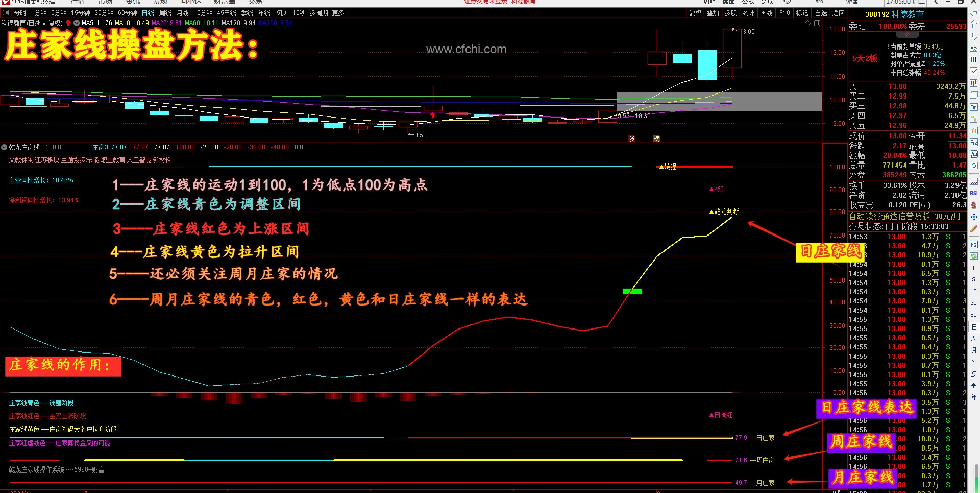This screenshot has height=493, width=980.
Task: Click the indicator settings icon beside 乾龙庄家线
Action: 5,147
